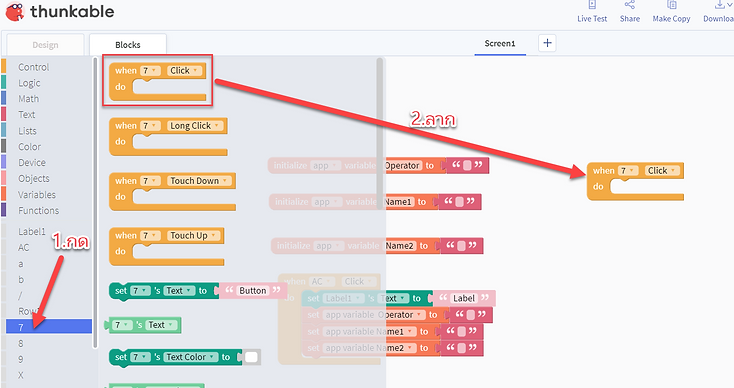Select the AC component in the list
Screen dimensions: 734x388
coord(23,248)
